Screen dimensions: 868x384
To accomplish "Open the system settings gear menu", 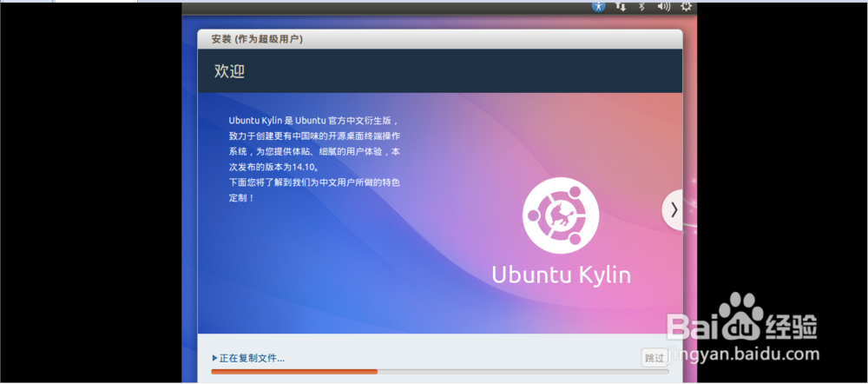I will 686,7.
